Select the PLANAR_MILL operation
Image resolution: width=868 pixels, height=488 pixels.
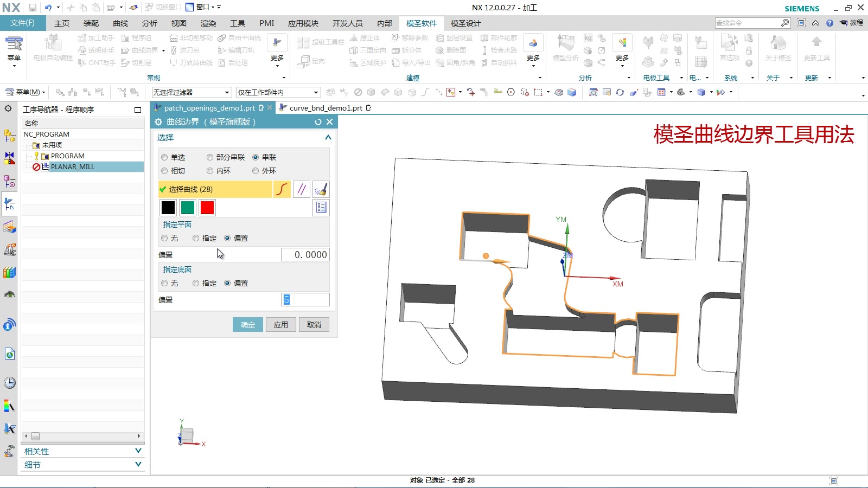click(73, 167)
